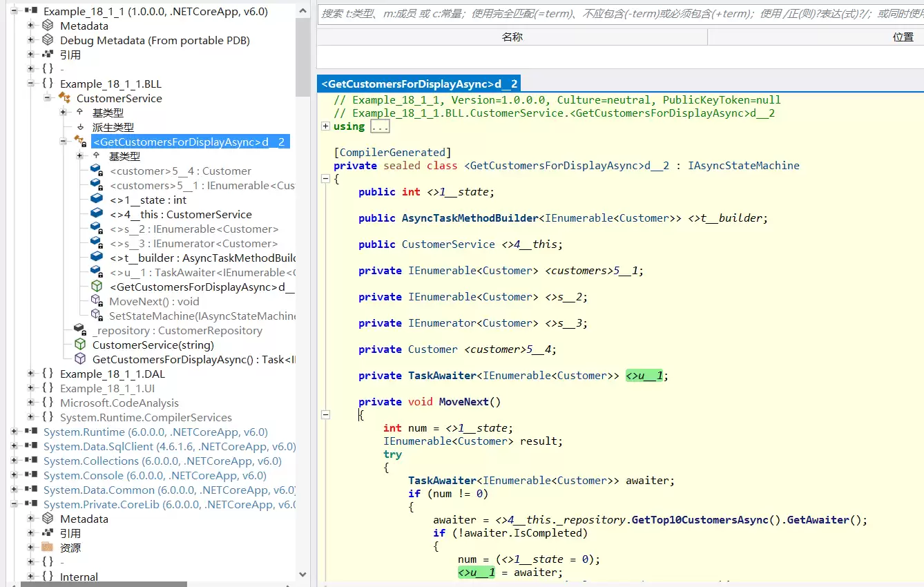This screenshot has width=924, height=587.
Task: Expand the Example_18_1_1.DAL namespace
Action: 30,374
